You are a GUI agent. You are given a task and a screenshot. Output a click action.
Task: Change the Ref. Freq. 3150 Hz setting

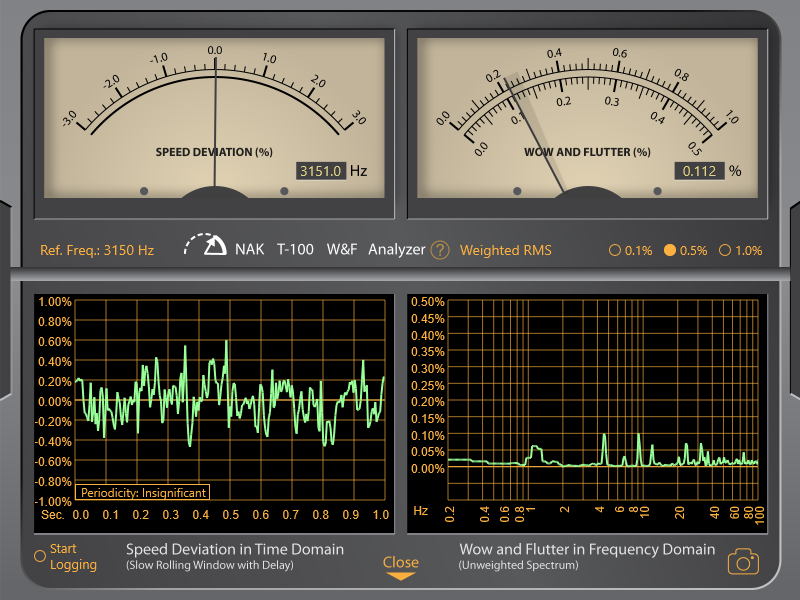(97, 250)
